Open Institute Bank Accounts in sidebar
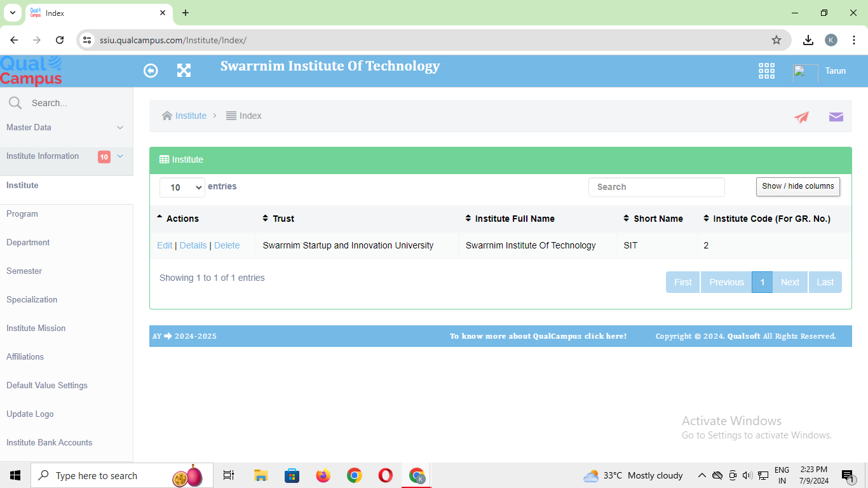The image size is (868, 488). pos(49,443)
